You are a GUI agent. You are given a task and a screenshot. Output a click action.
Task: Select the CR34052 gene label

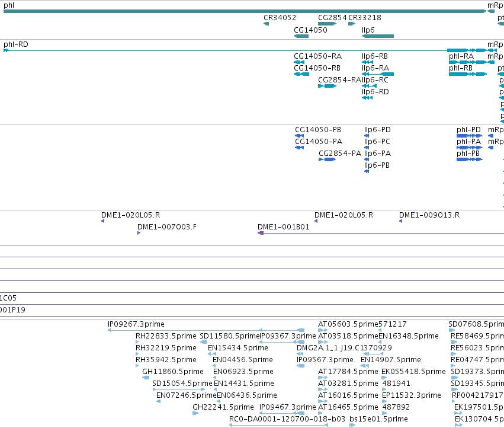(x=280, y=18)
